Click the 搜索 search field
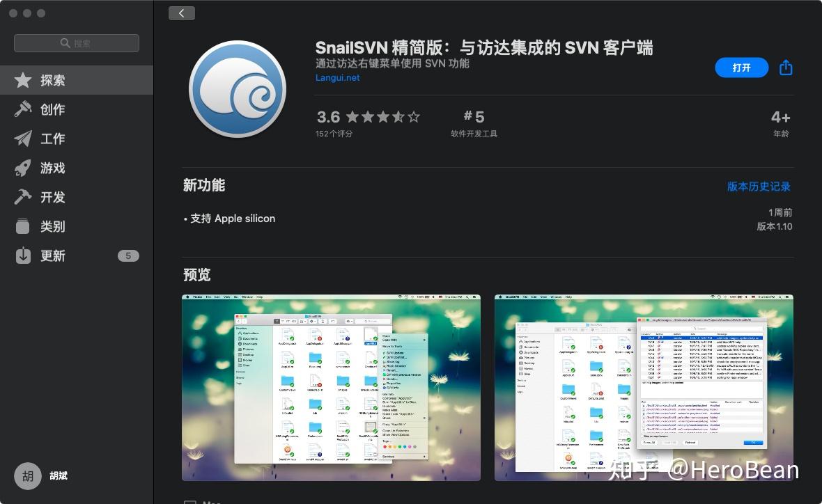Viewport: 822px width, 504px height. [75, 42]
